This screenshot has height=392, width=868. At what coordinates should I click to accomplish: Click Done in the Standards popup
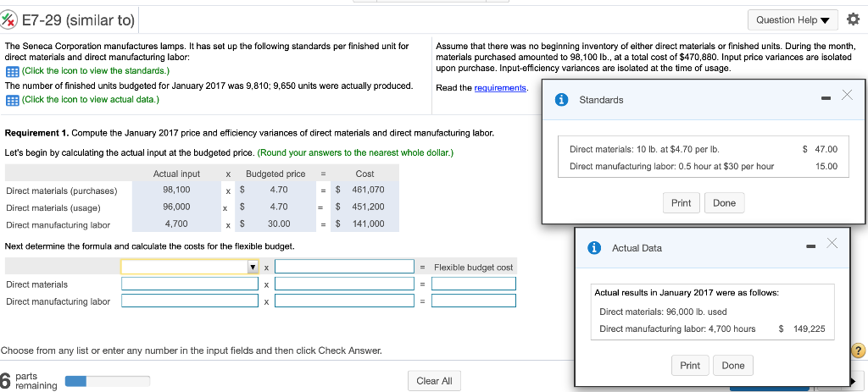click(x=724, y=203)
